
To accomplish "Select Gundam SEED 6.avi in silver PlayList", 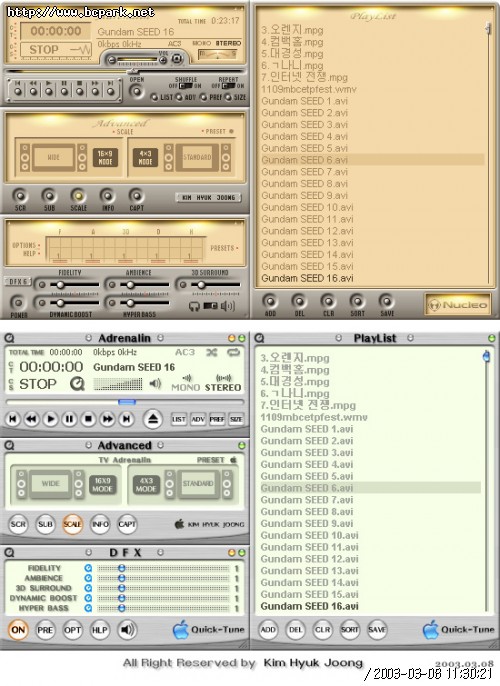I will coord(371,488).
